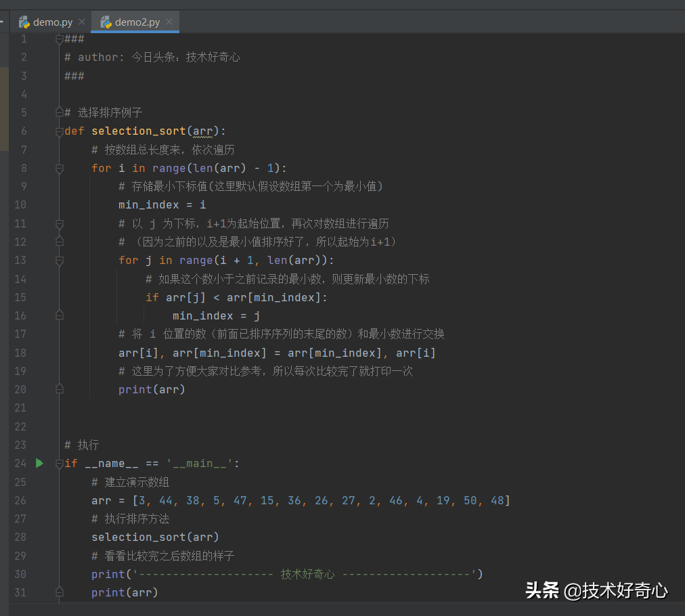
Task: Click 'range' in the line 8 for loop
Action: 169,168
